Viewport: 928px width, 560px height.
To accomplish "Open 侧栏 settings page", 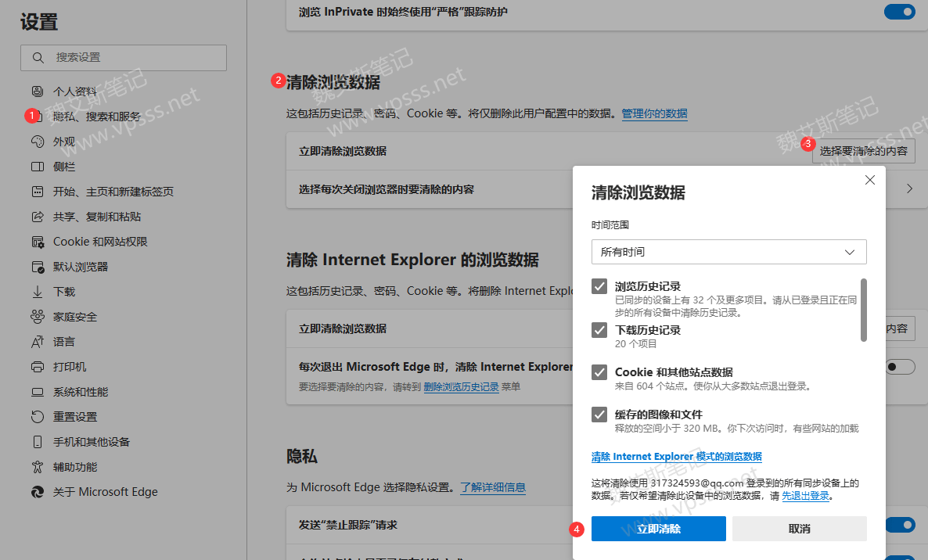I will [x=64, y=167].
